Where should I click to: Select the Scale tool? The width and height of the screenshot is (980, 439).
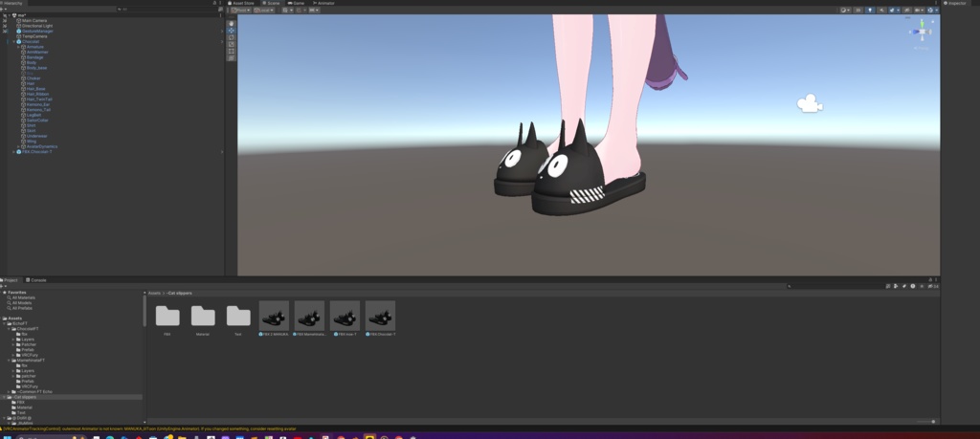(x=232, y=44)
